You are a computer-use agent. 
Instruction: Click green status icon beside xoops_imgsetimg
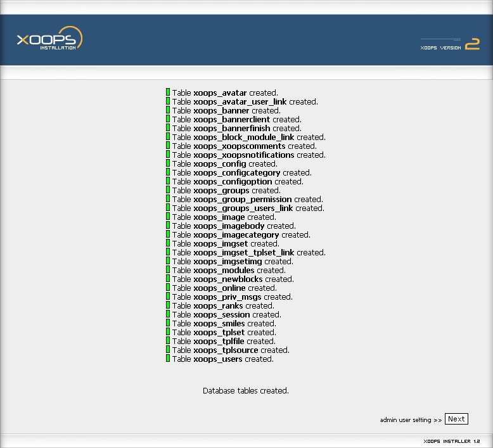(x=168, y=260)
